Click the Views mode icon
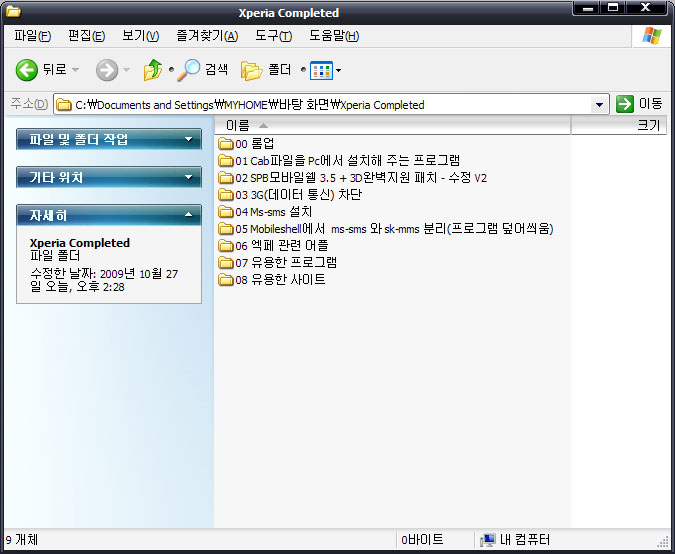The image size is (675, 554). pyautogui.click(x=320, y=70)
